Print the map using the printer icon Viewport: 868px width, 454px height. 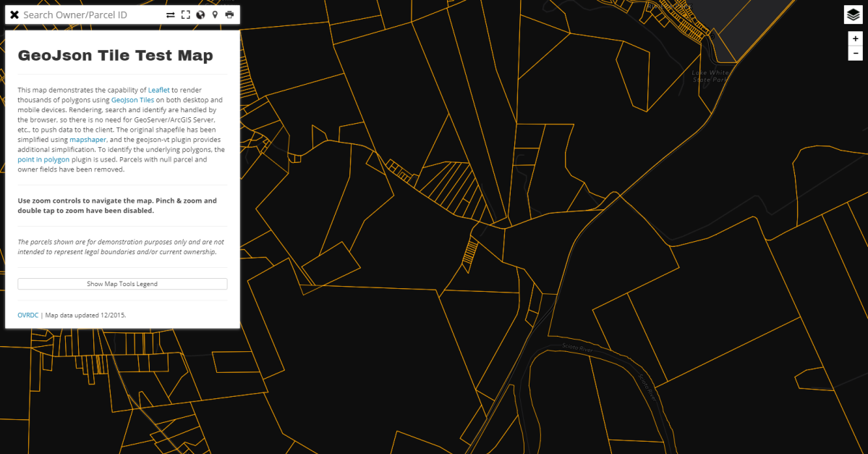pos(229,14)
